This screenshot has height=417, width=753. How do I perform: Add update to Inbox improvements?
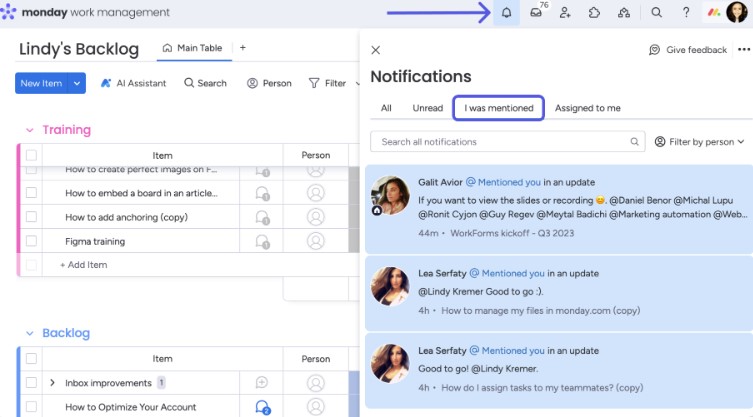click(x=262, y=382)
